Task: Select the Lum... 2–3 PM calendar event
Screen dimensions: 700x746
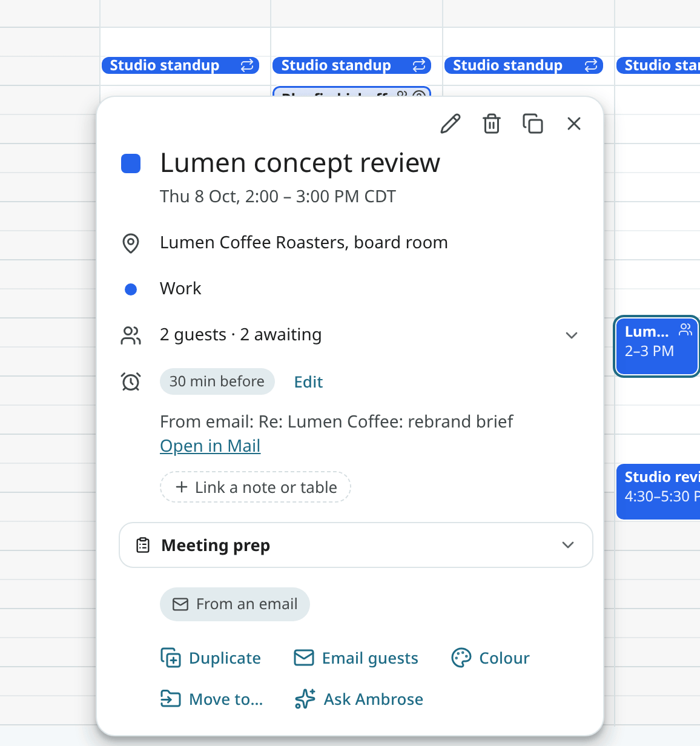Action: point(657,346)
